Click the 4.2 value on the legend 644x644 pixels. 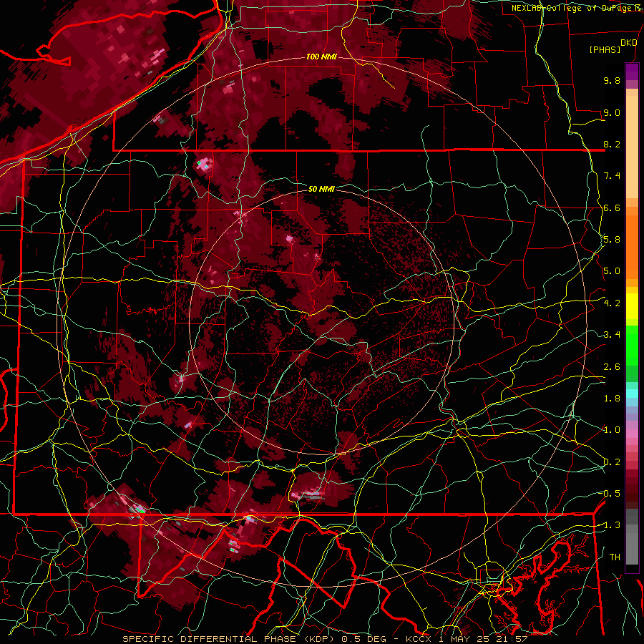pyautogui.click(x=612, y=303)
